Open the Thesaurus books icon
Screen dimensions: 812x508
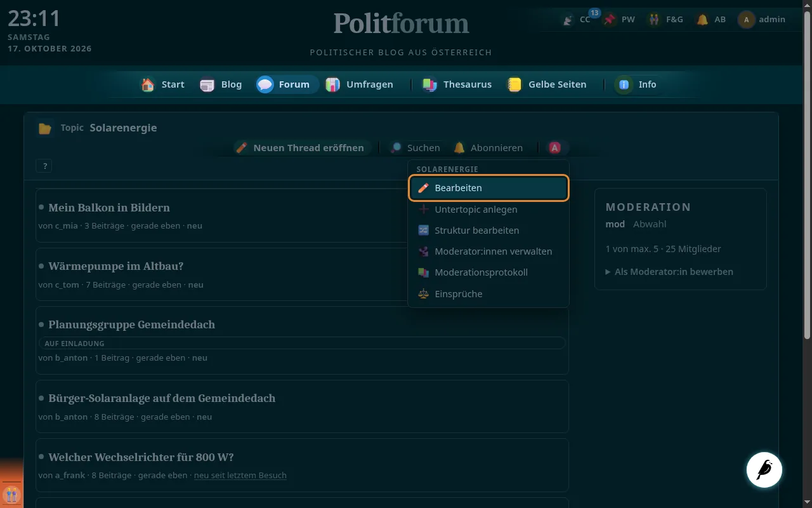pos(429,84)
